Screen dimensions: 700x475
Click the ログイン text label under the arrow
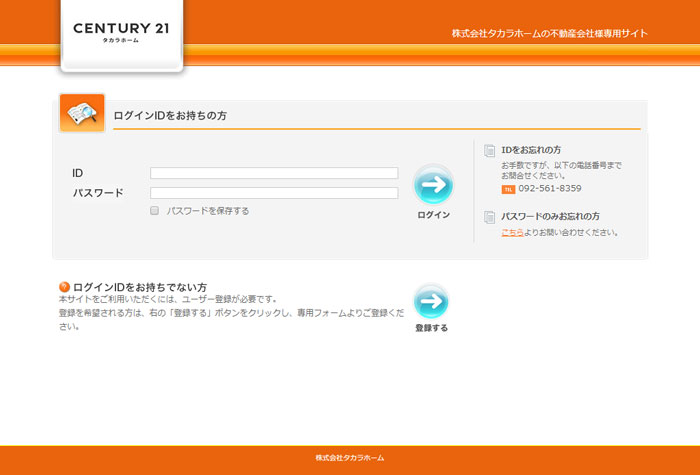[433, 215]
